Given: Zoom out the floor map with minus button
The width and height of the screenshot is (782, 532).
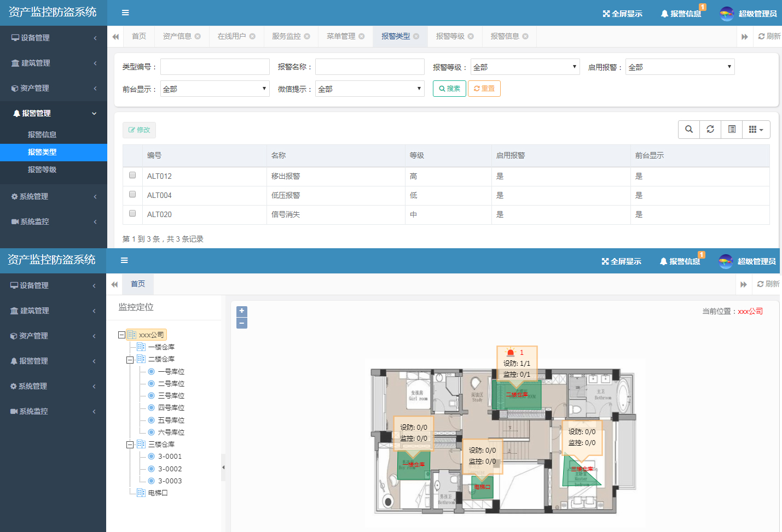Looking at the screenshot, I should 242,323.
